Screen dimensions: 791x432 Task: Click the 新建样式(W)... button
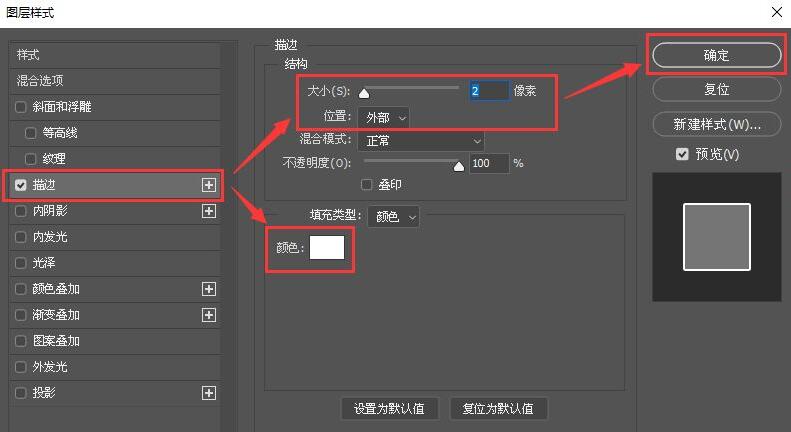click(716, 124)
